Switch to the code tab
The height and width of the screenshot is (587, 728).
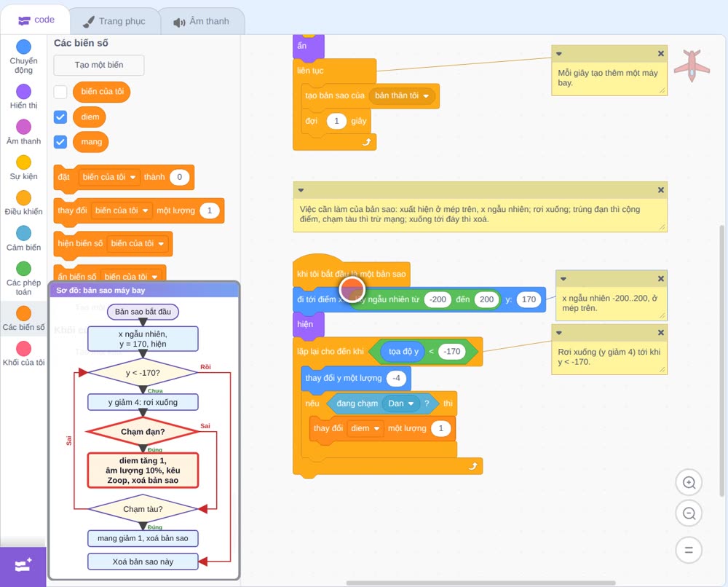tap(36, 20)
